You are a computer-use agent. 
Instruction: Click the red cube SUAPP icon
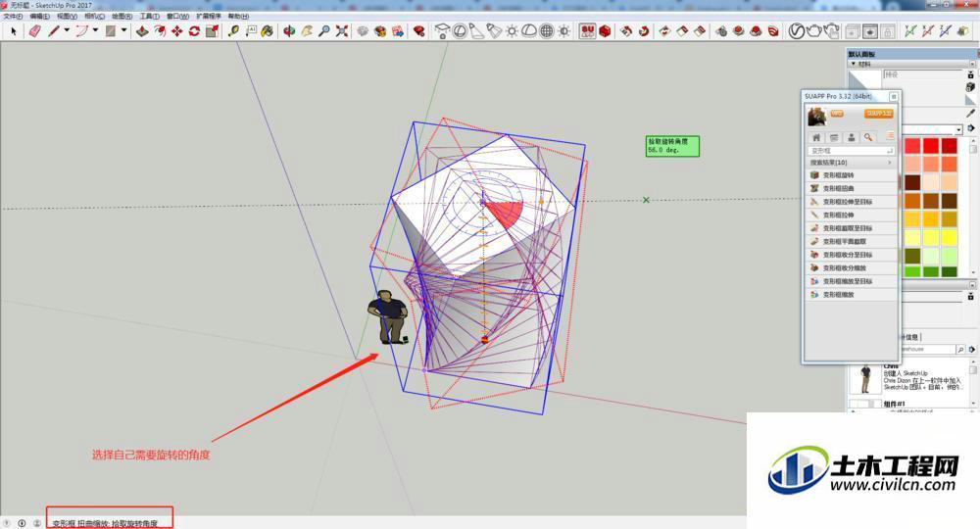pos(605,31)
